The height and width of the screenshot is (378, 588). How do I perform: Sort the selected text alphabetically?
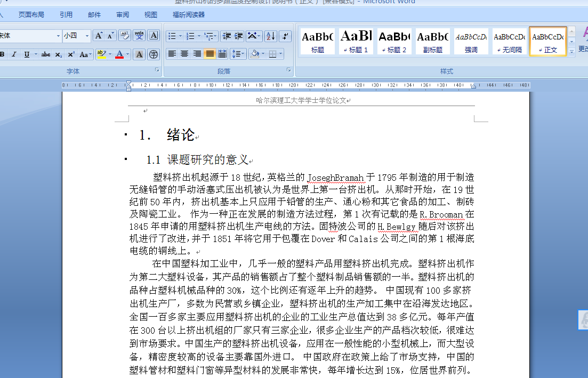pyautogui.click(x=270, y=36)
